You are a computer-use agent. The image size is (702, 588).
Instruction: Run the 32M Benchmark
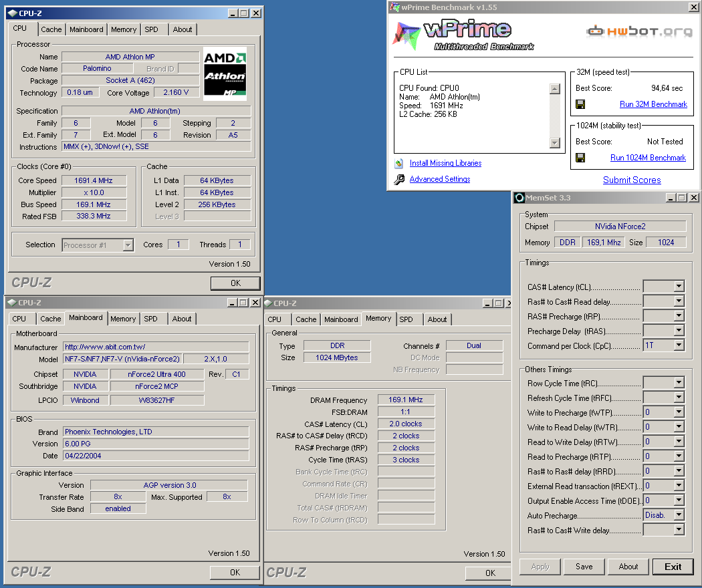click(x=653, y=104)
